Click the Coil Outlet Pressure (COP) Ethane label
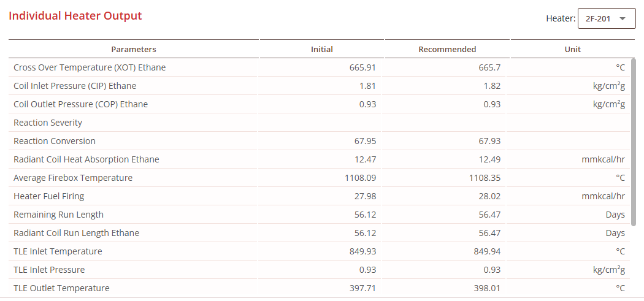Viewport: 644px width, 301px height. (80, 104)
